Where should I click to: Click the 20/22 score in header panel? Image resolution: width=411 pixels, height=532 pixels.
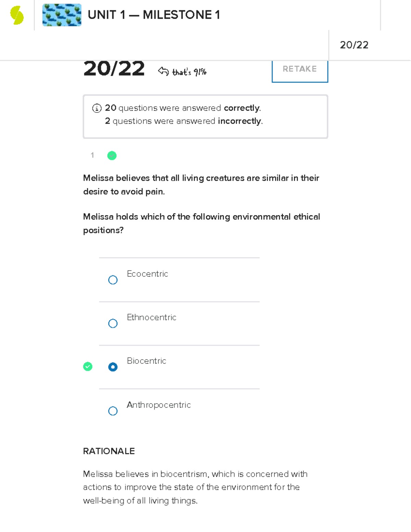[354, 45]
